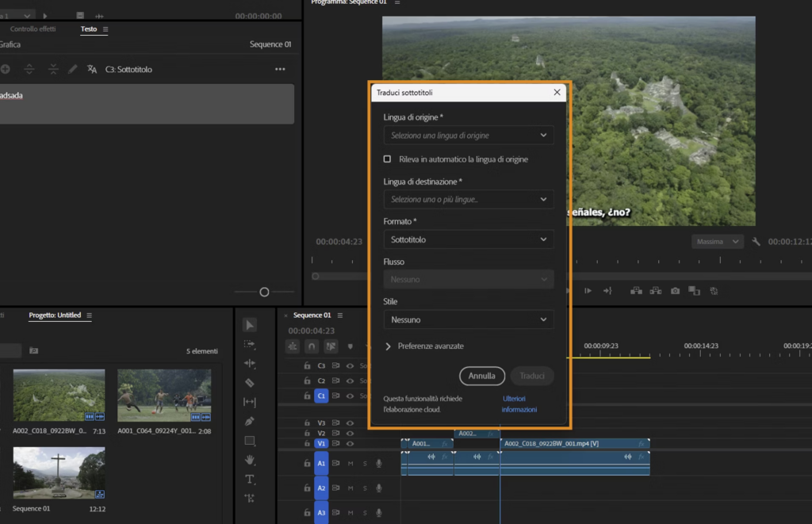Toggle visibility eye of caption track C2
This screenshot has width=812, height=524.
click(x=350, y=381)
